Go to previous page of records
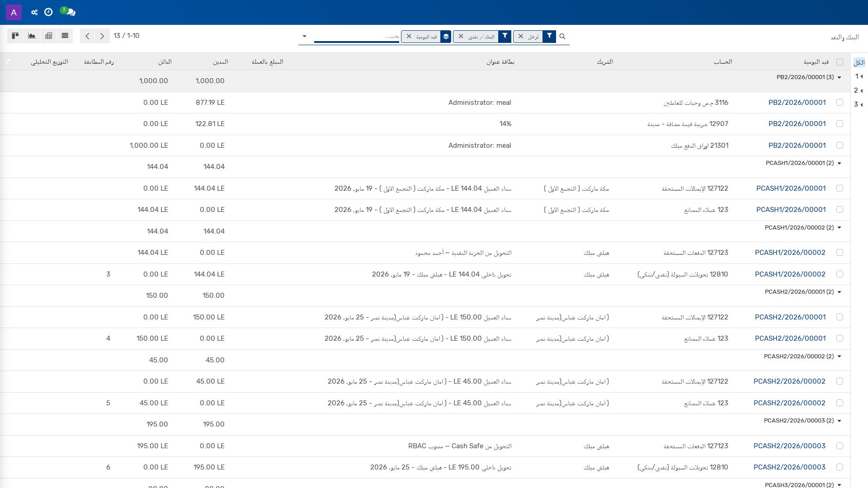The width and height of the screenshot is (868, 488). [x=87, y=36]
